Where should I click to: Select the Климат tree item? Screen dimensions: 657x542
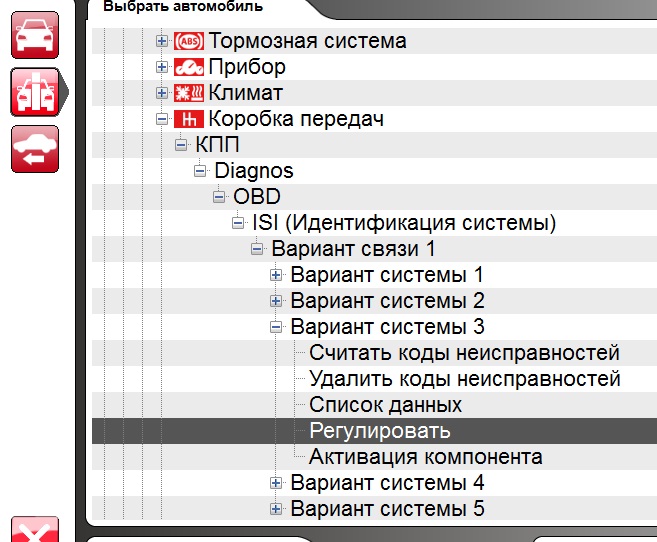pyautogui.click(x=245, y=93)
